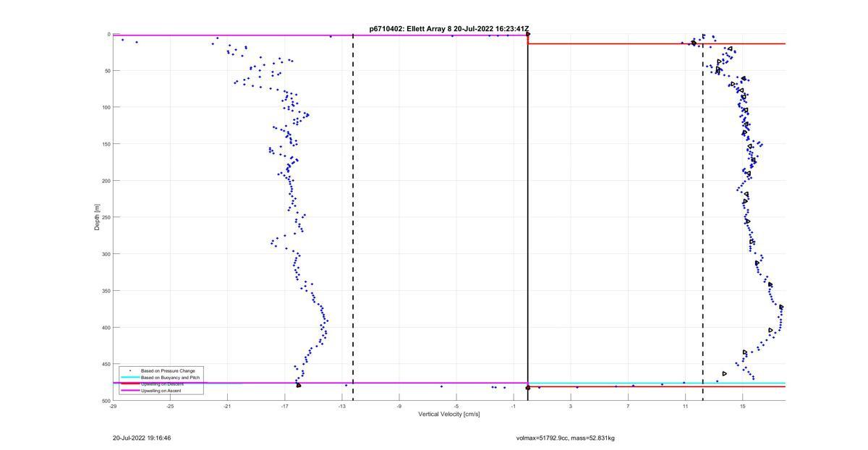Click the red line swatch in the legend

pyautogui.click(x=129, y=384)
